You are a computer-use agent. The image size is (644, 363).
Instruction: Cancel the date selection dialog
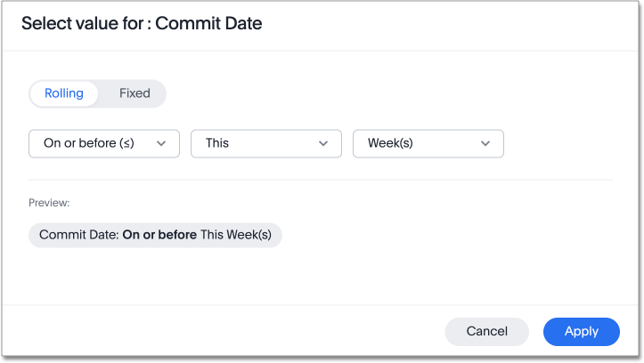(x=486, y=331)
